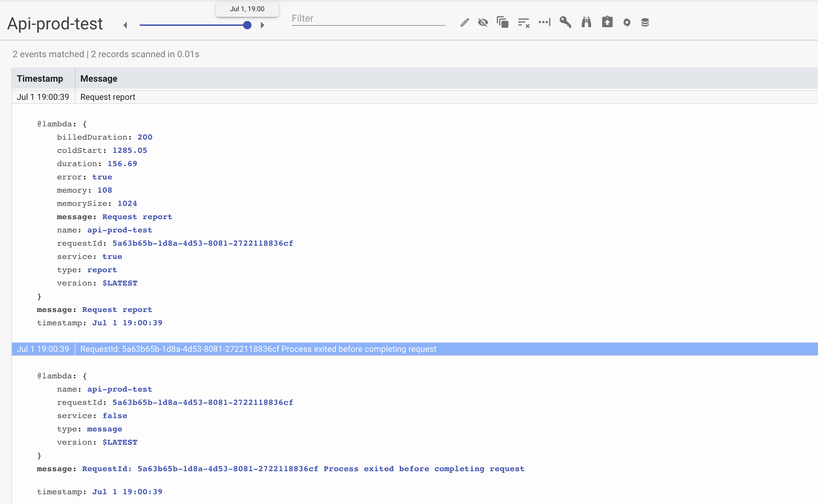Step timeline forward with right arrow

(x=262, y=25)
